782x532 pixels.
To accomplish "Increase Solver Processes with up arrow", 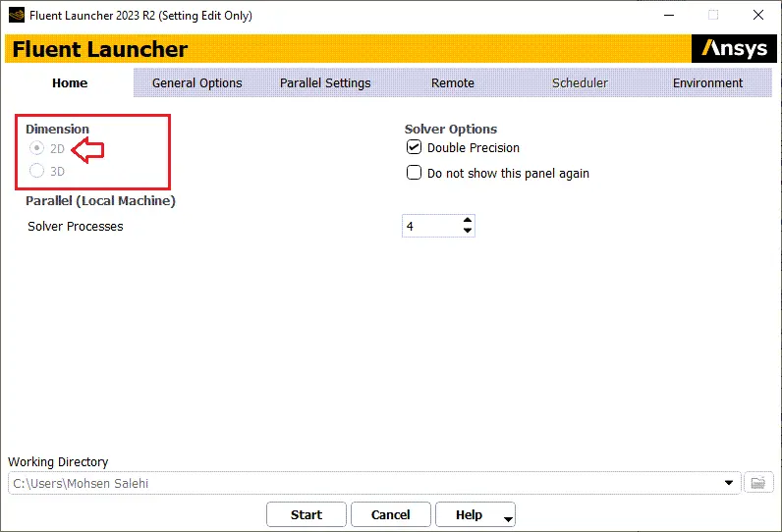I will click(468, 220).
